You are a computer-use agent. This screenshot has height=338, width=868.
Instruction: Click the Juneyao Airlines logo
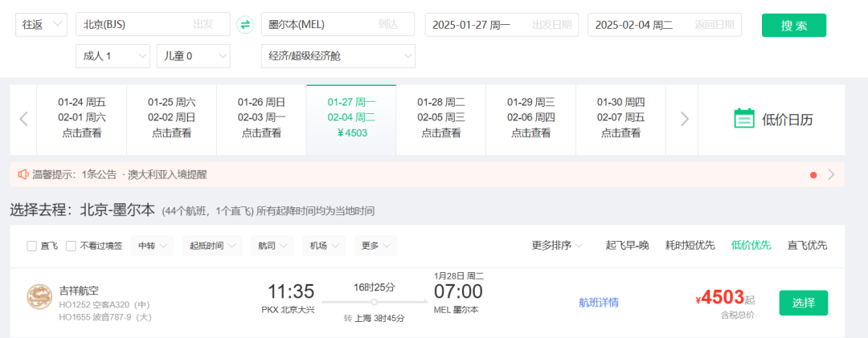(x=39, y=296)
